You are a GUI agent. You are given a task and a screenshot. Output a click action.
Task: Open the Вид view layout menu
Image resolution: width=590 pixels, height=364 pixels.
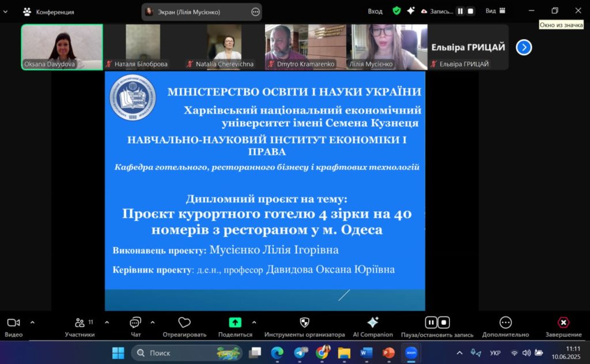click(x=495, y=11)
